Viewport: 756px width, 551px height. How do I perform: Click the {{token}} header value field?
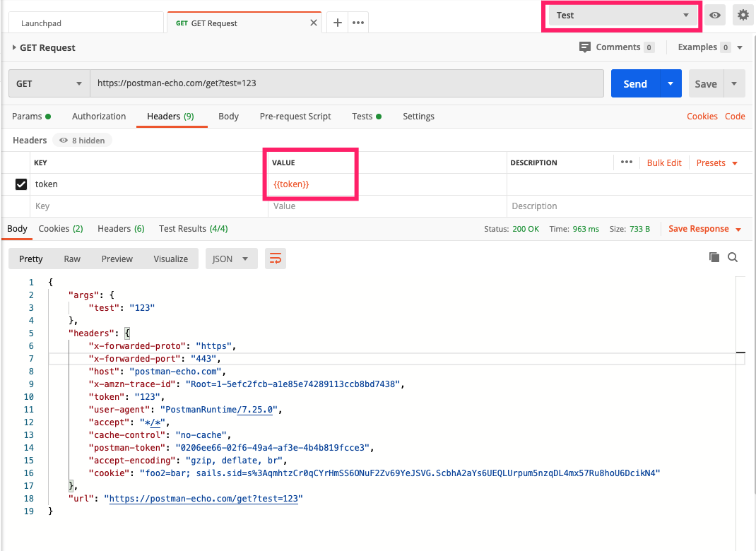387,184
